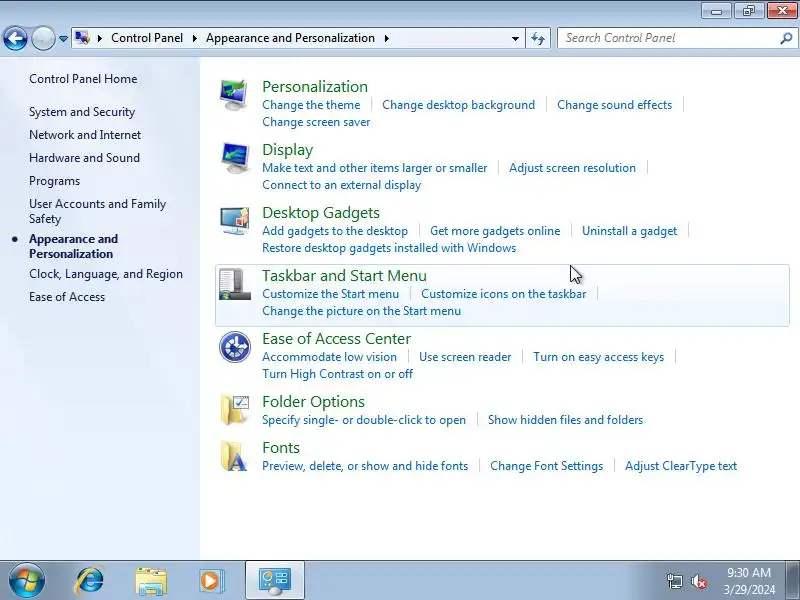Click the Taskbar and Start Menu icon

coord(234,284)
